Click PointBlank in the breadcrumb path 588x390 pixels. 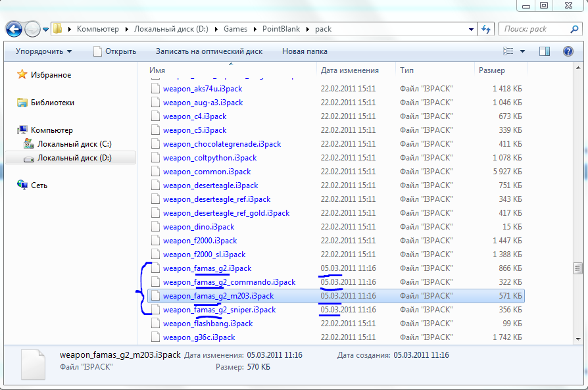click(281, 29)
